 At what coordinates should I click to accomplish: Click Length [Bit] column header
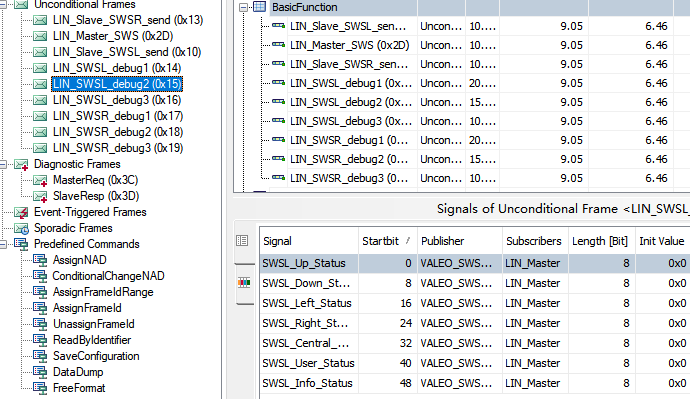pos(602,241)
